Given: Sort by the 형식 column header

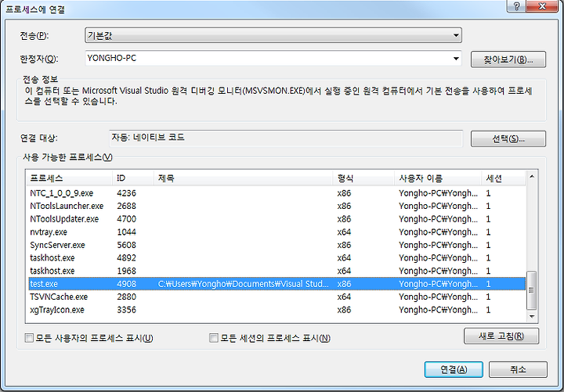Looking at the screenshot, I should (x=363, y=178).
